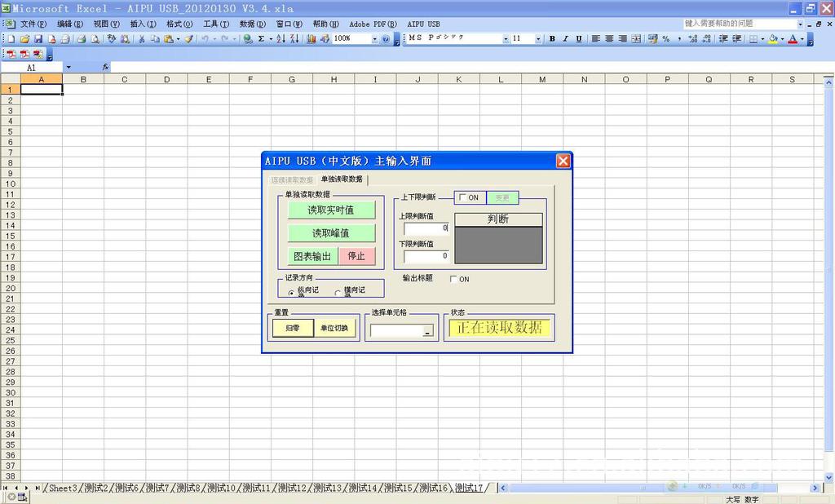The width and height of the screenshot is (835, 504).
Task: Click the Insert Hyperlink globe icon
Action: [x=248, y=39]
